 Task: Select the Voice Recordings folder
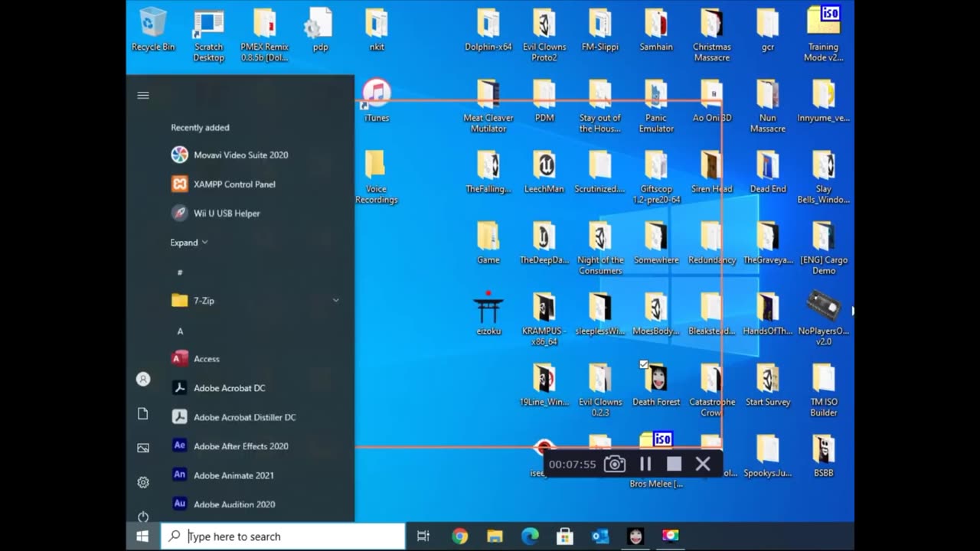[x=377, y=177]
